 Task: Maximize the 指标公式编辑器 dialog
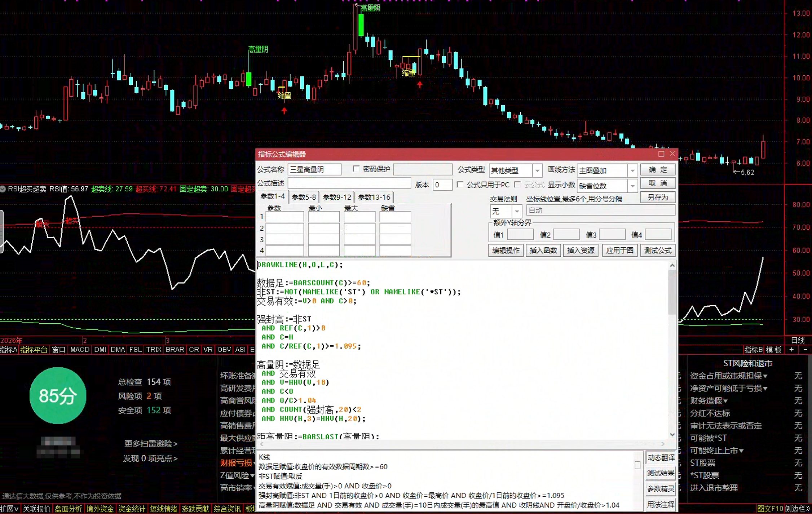click(x=661, y=154)
